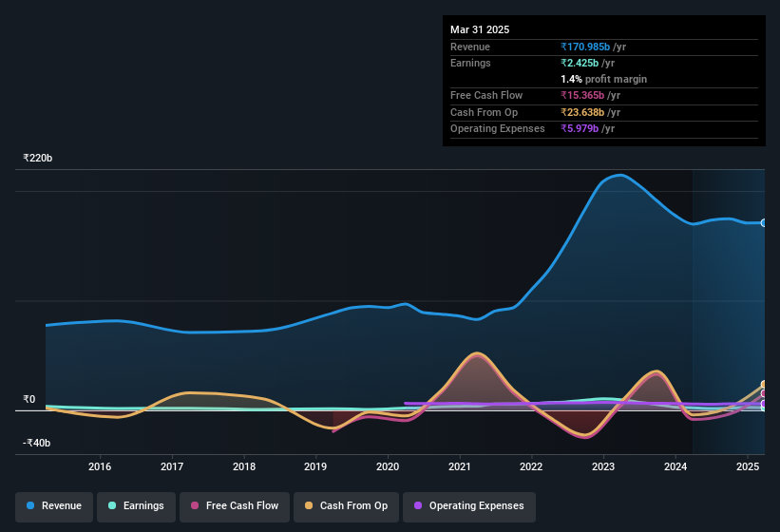
Task: Toggle the Operating Expenses legend button
Action: click(x=469, y=506)
